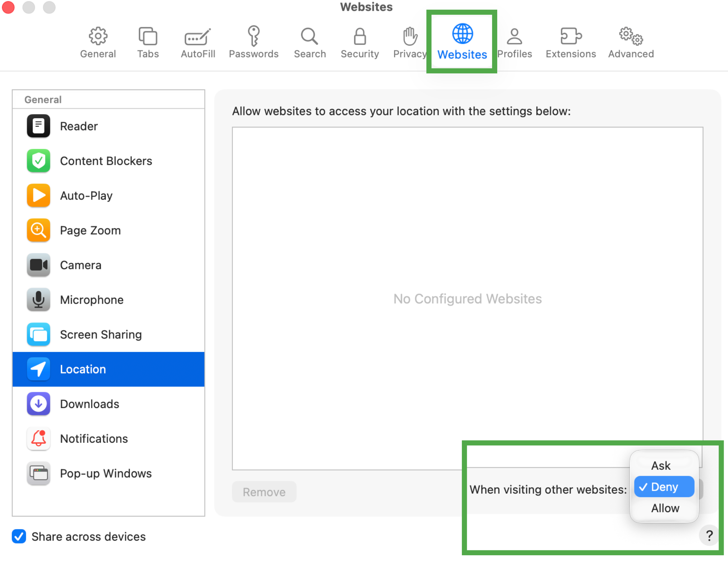
Task: Select the Camera row label
Action: click(x=81, y=265)
